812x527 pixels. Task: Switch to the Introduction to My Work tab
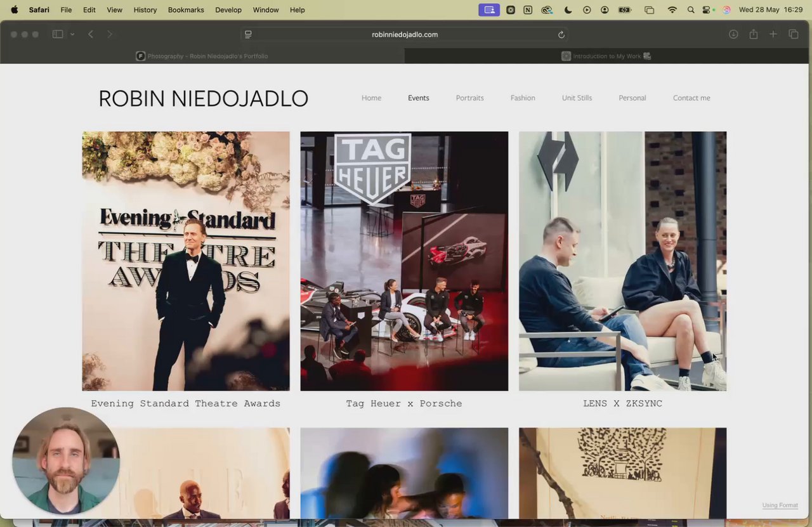tap(608, 56)
